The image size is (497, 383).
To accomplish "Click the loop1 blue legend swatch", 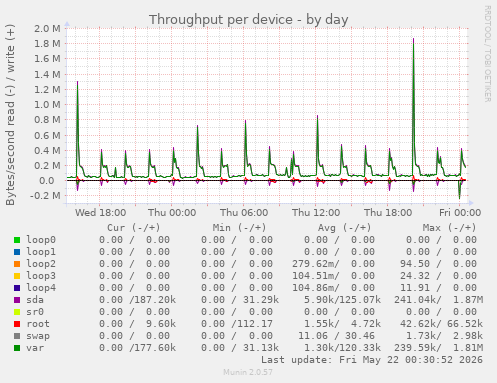I will pos(17,252).
